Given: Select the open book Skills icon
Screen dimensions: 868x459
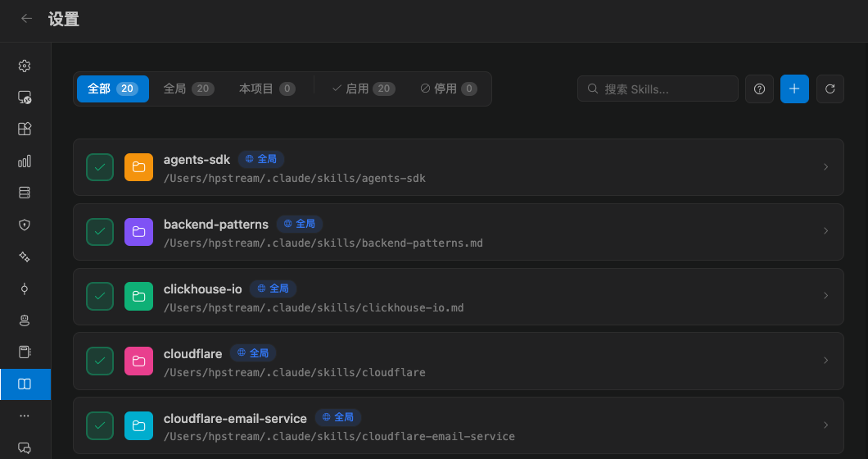Looking at the screenshot, I should 25,384.
